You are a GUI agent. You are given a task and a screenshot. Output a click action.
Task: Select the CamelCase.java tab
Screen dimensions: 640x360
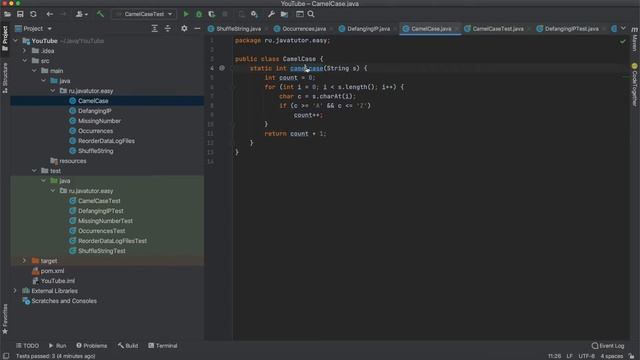431,29
